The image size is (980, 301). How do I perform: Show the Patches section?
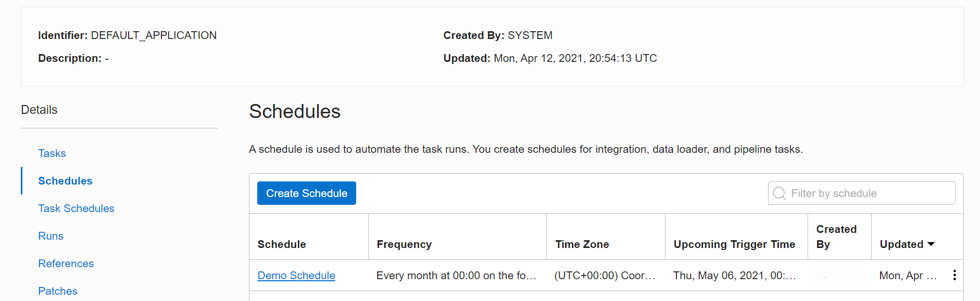tap(58, 291)
